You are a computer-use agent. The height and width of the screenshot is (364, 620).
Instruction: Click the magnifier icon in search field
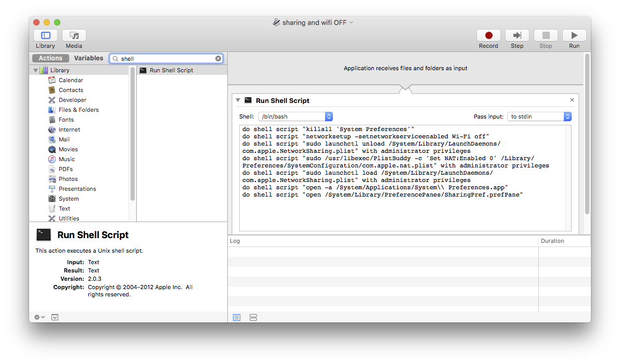pyautogui.click(x=115, y=58)
